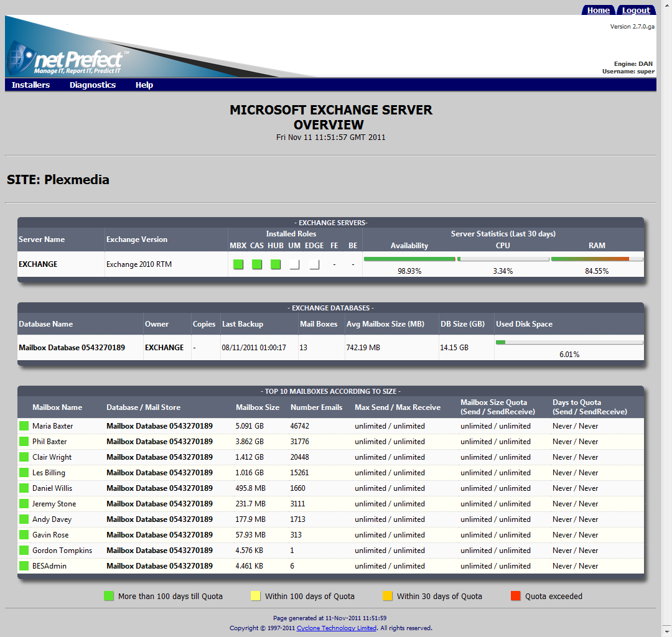Click the vertical scrollbar down arrow
The height and width of the screenshot is (637, 672).
coord(666,631)
